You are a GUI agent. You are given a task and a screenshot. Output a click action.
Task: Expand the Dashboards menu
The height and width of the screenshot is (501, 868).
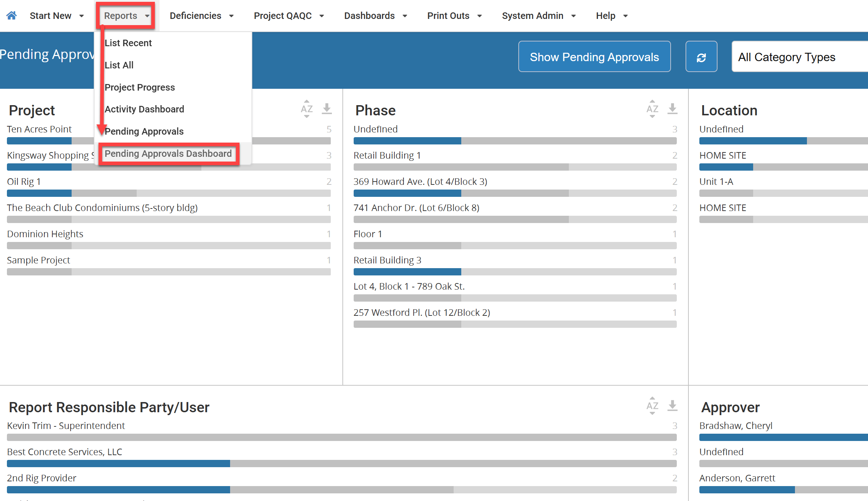[375, 16]
